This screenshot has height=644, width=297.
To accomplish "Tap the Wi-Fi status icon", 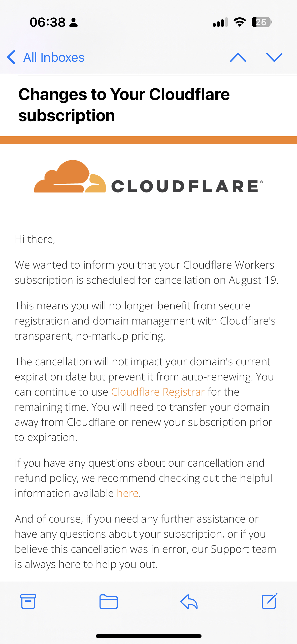I will click(240, 22).
